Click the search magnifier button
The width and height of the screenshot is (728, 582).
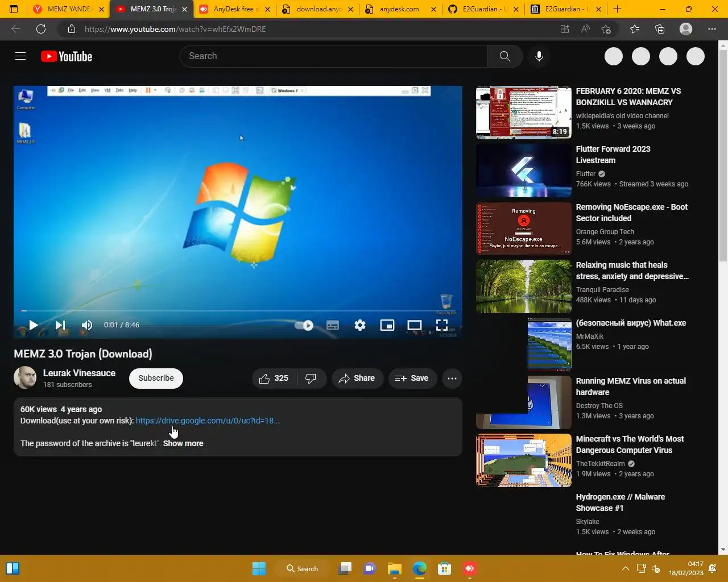point(504,56)
